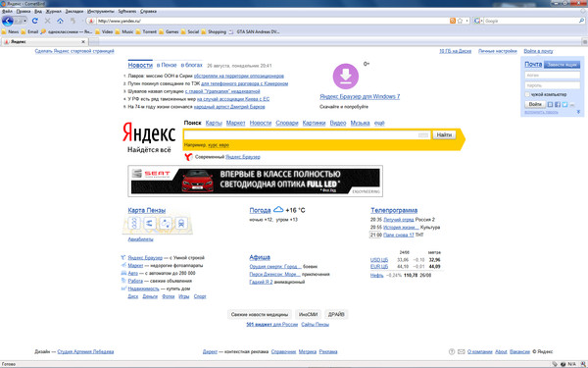This screenshot has height=368, width=588.
Task: Open the Shopping bookmarks folder
Action: (214, 32)
